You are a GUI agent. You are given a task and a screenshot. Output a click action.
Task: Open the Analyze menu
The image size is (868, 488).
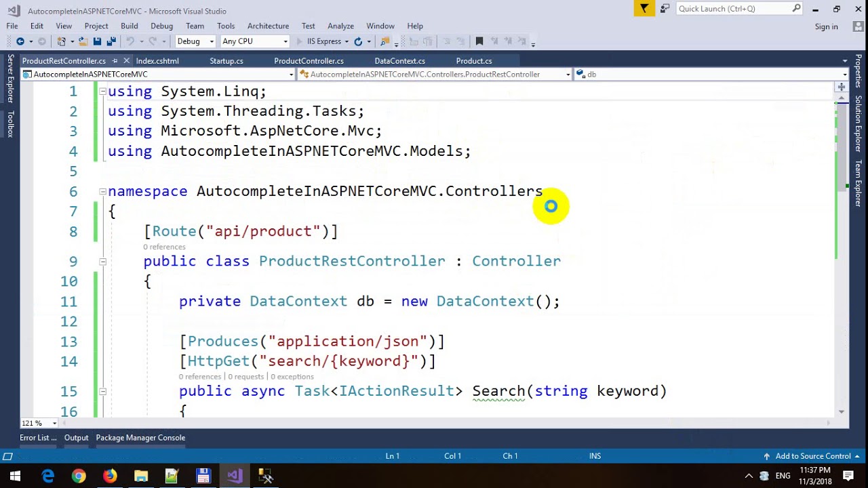click(x=340, y=26)
